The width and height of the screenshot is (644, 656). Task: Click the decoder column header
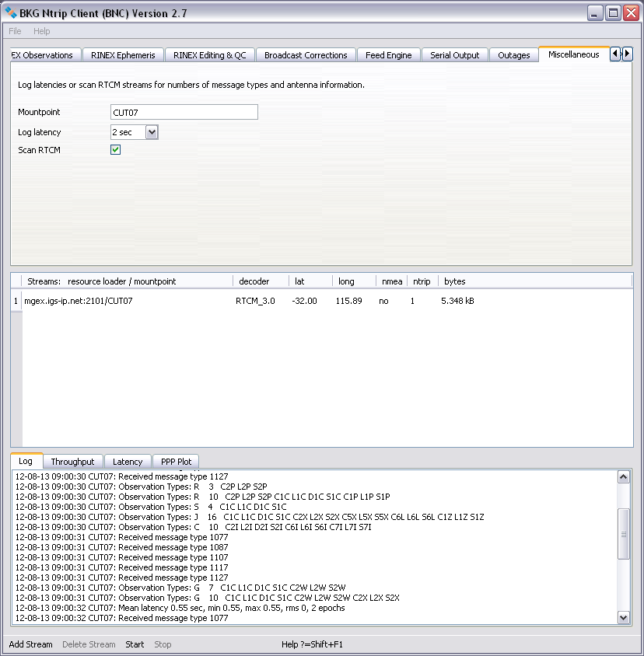[x=254, y=281]
